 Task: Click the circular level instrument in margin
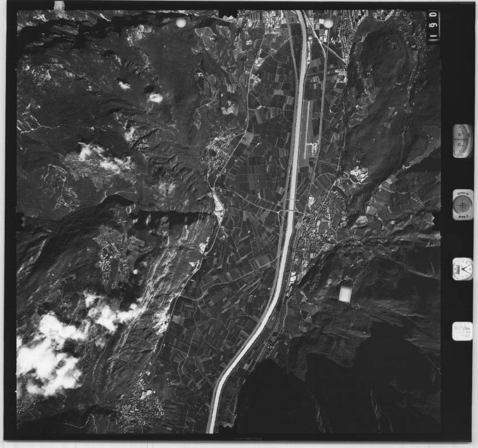[x=462, y=204]
